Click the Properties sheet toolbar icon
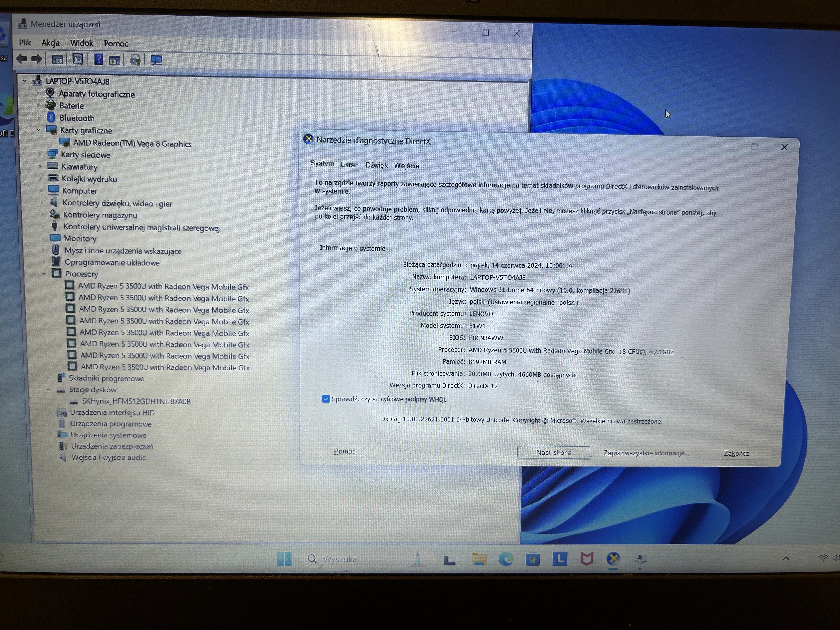 [78, 59]
